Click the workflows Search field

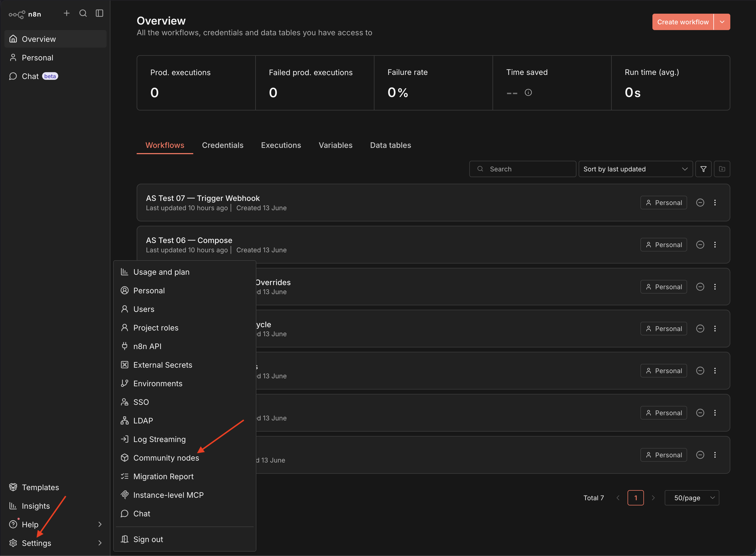click(x=523, y=169)
